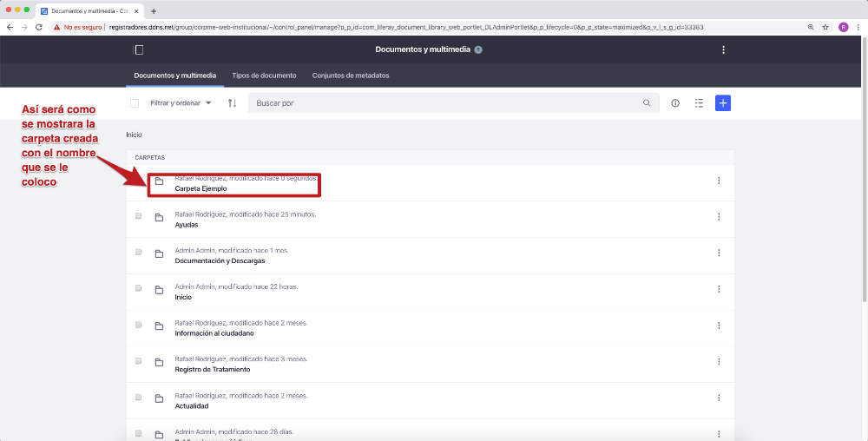Reverse sort direction with arrows icon
The image size is (868, 441).
pos(232,103)
